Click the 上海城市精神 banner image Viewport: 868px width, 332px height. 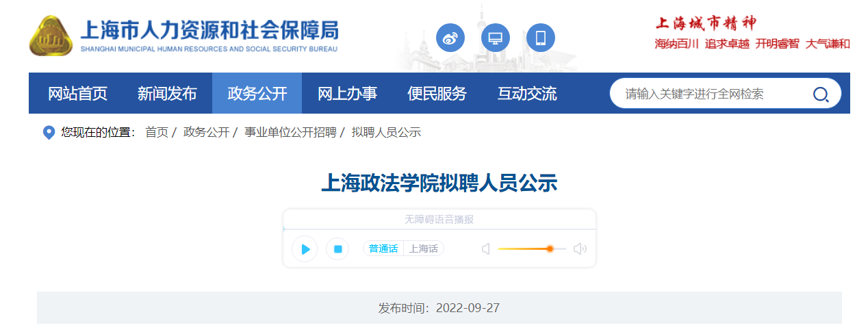click(x=752, y=34)
